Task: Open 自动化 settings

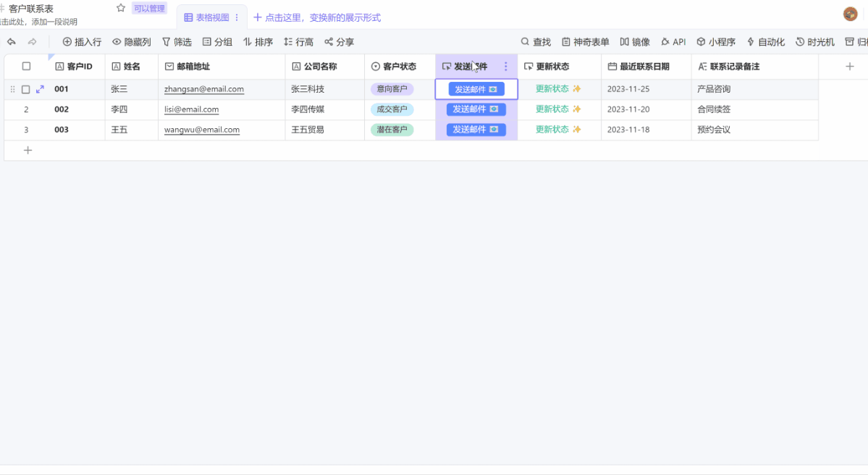Action: (766, 41)
